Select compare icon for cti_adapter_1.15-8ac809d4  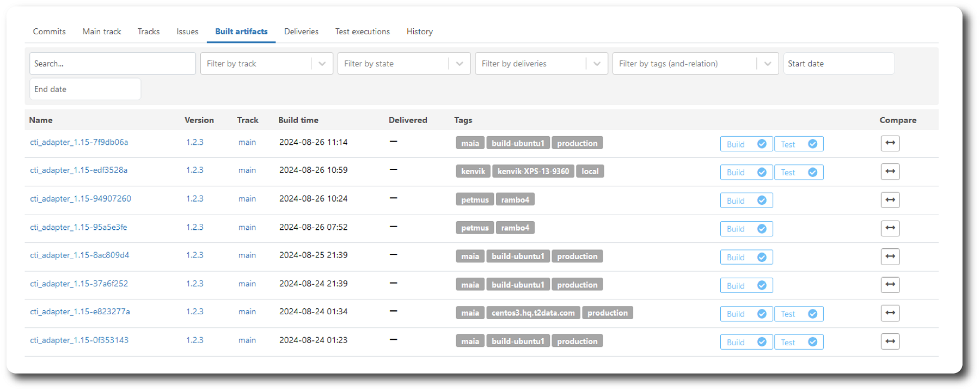pos(890,256)
